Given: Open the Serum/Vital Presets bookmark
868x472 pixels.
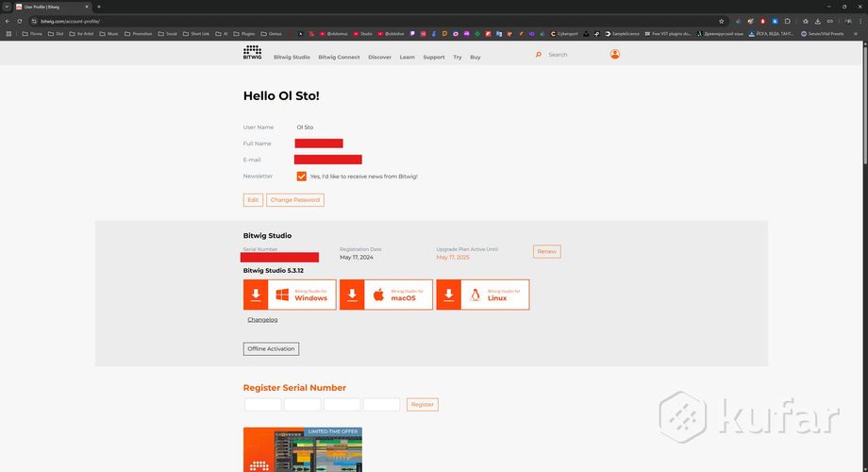Looking at the screenshot, I should [x=823, y=34].
